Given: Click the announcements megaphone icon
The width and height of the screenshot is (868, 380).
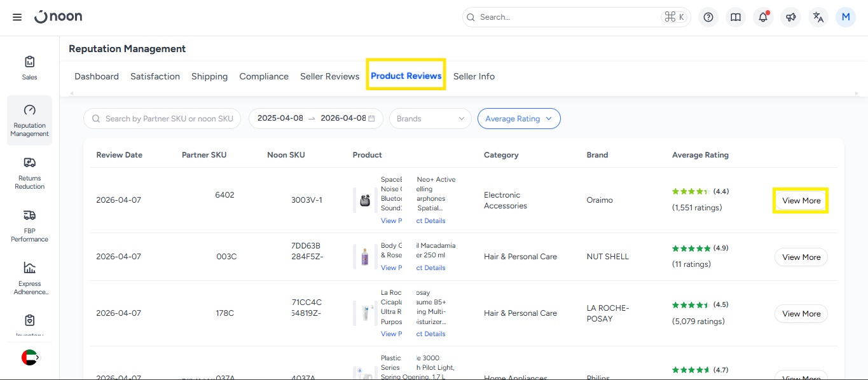Looking at the screenshot, I should 790,17.
